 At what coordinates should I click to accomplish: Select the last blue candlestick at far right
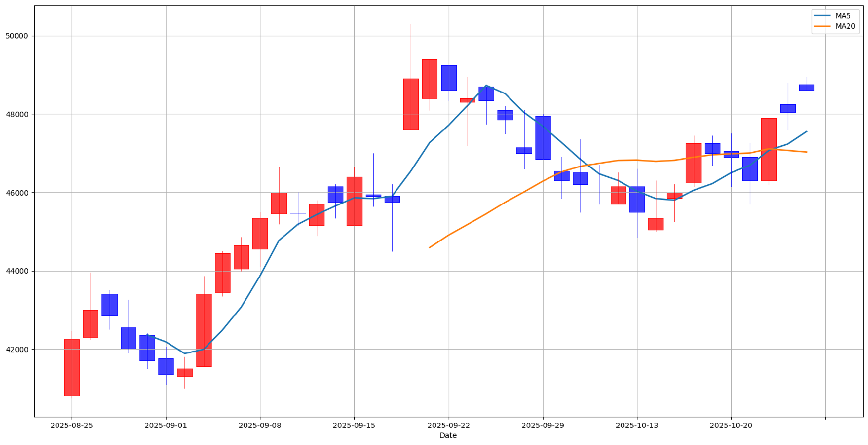pos(807,87)
